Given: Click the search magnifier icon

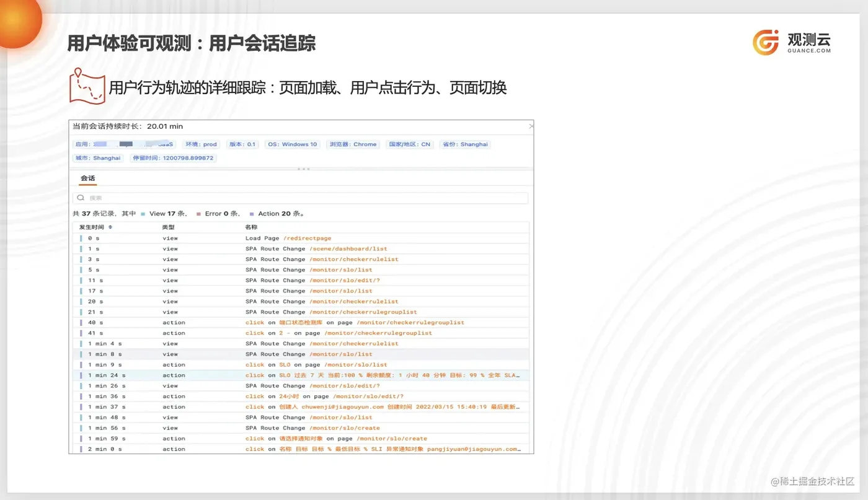Looking at the screenshot, I should (81, 198).
